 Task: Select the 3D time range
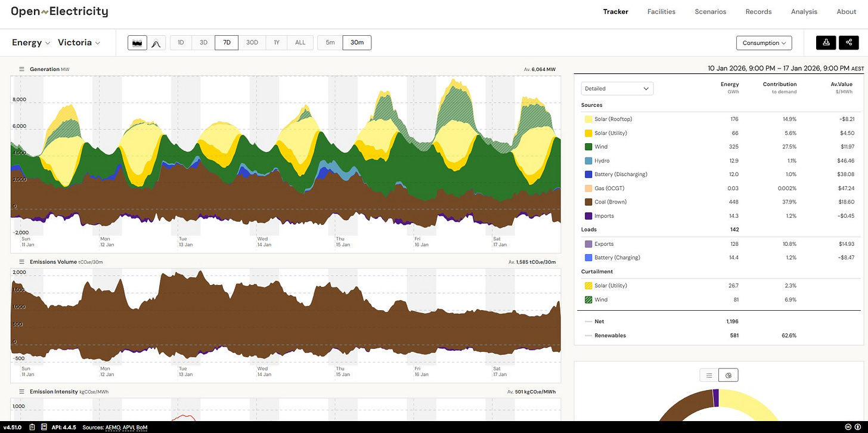click(203, 43)
